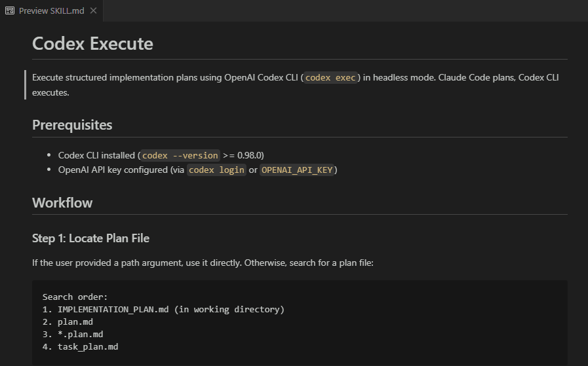Close the Preview SKILL.md tab
588x366 pixels.
93,11
